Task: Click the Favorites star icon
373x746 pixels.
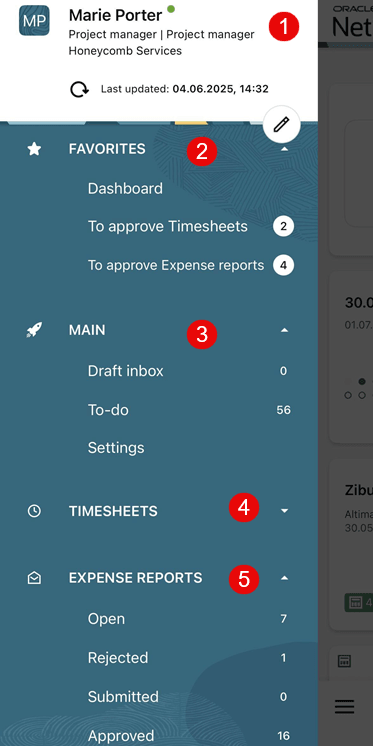Action: pos(34,149)
